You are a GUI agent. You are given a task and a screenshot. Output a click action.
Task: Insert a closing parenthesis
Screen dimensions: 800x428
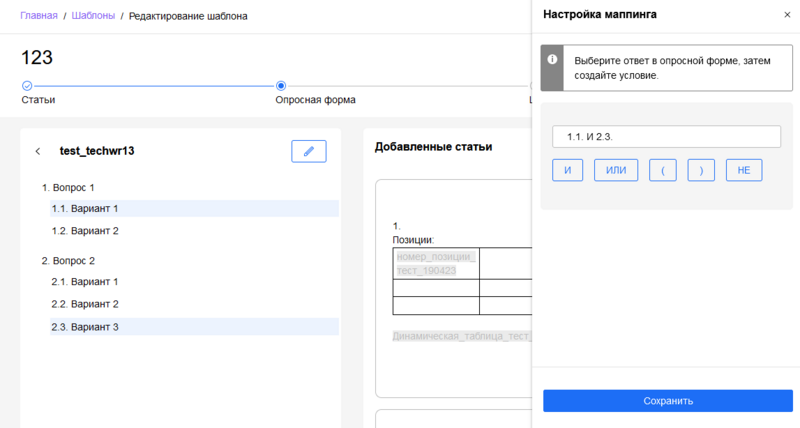coord(701,170)
